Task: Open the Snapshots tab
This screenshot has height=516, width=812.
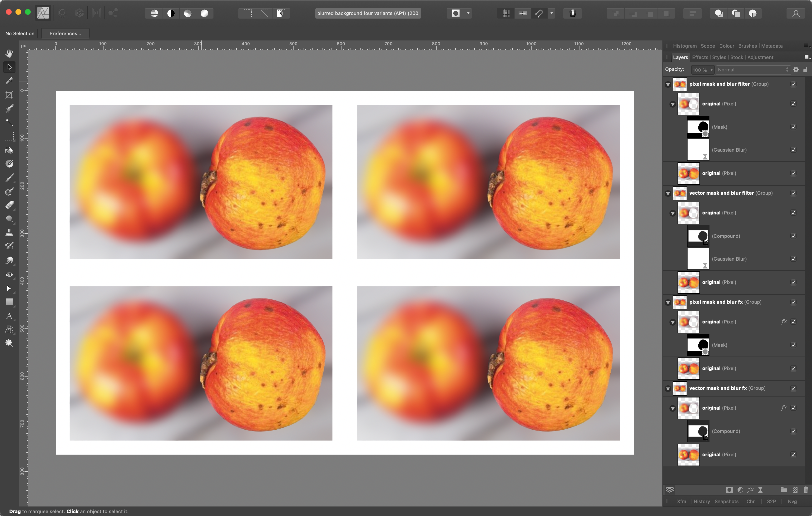Action: click(726, 501)
